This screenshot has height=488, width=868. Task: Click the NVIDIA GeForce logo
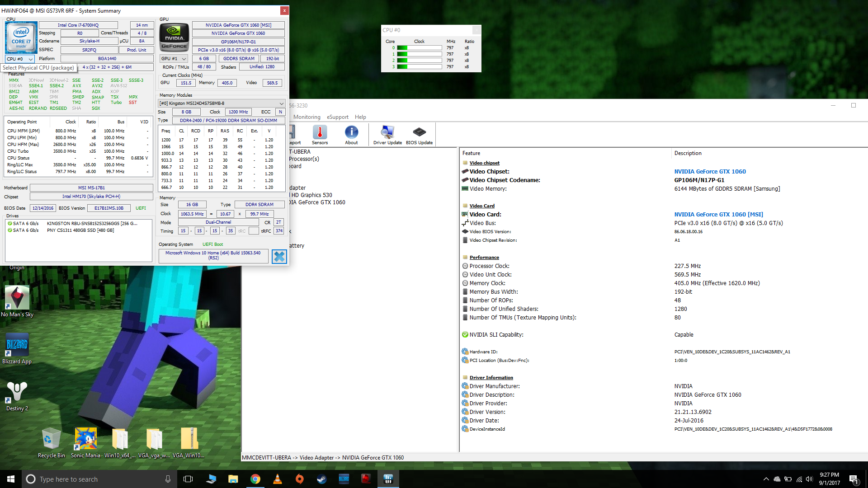click(174, 38)
